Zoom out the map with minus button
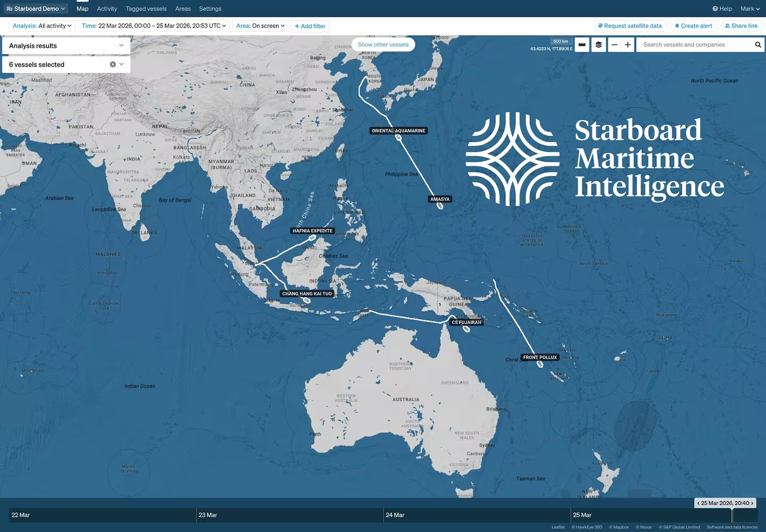The width and height of the screenshot is (766, 532). click(614, 45)
